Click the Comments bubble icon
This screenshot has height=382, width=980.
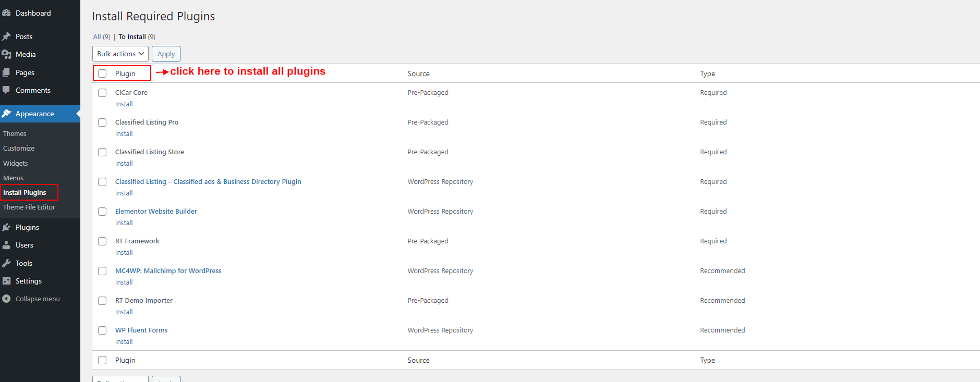(6, 90)
